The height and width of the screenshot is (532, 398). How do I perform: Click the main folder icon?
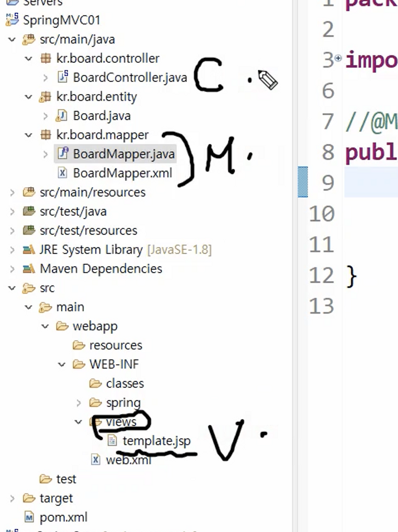pyautogui.click(x=45, y=308)
